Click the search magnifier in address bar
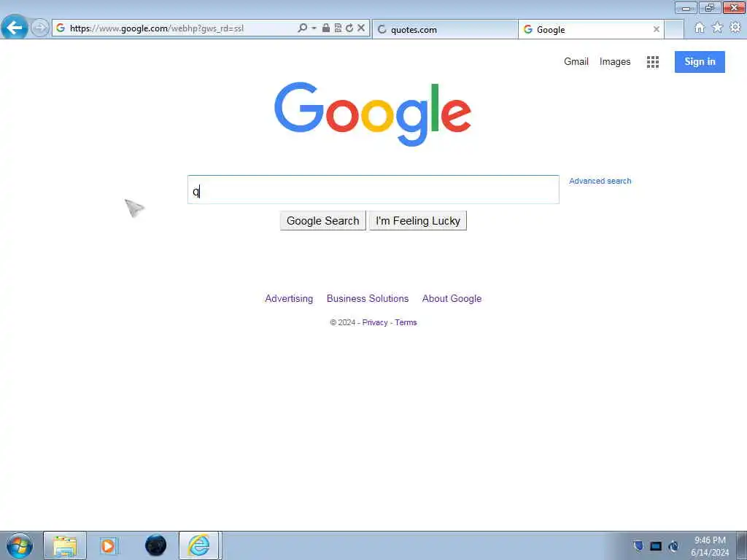The image size is (747, 560). [x=302, y=28]
